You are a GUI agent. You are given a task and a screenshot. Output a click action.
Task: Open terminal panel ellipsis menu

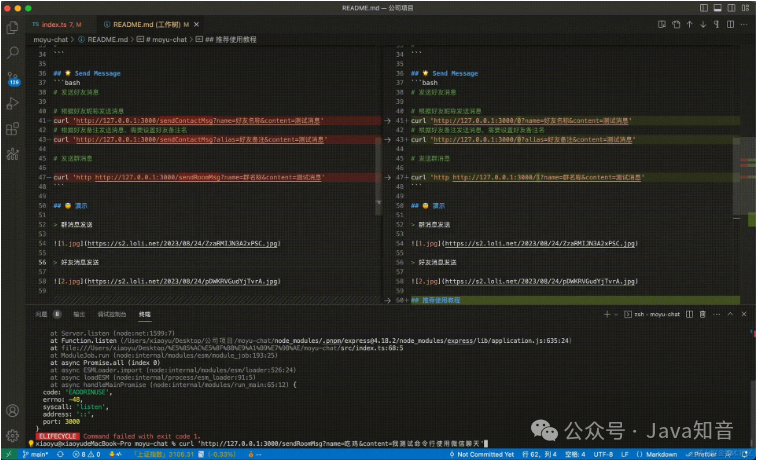pyautogui.click(x=716, y=315)
